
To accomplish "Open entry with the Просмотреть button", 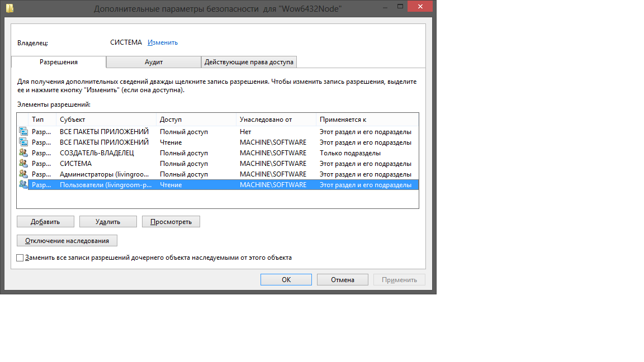I will [x=171, y=222].
